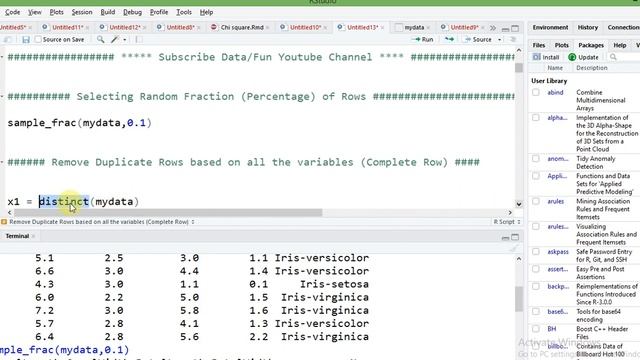The image size is (640, 360).
Task: Switch to the Packages tab
Action: click(591, 45)
